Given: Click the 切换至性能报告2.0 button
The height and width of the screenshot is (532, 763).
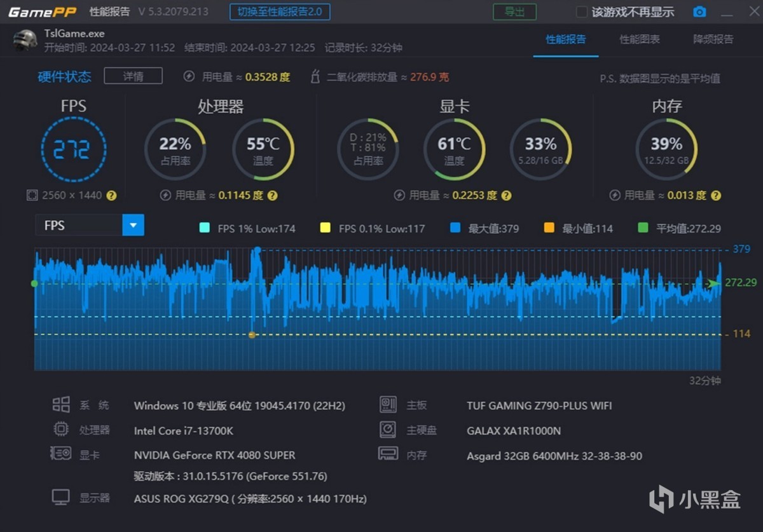Looking at the screenshot, I should pos(280,12).
